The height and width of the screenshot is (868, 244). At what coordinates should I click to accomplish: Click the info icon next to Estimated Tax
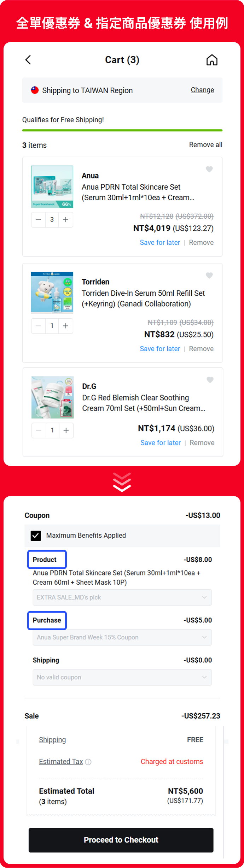(88, 762)
